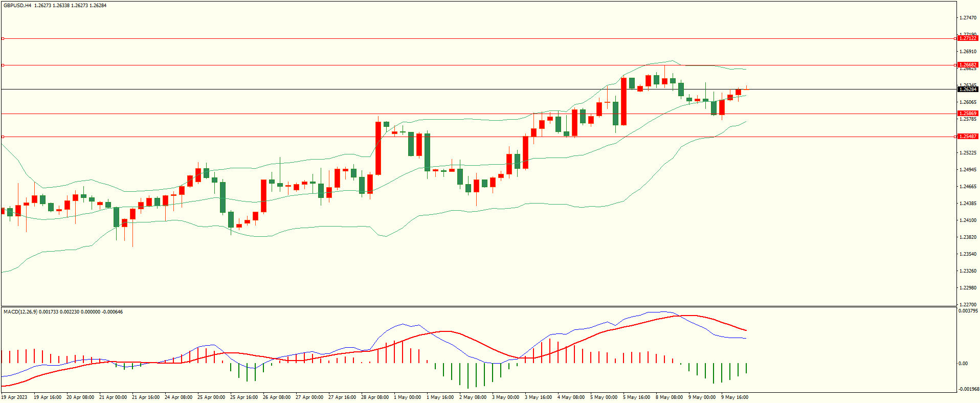This screenshot has height=403, width=980.
Task: Click the 0.00 MACD zero level label
Action: click(963, 364)
